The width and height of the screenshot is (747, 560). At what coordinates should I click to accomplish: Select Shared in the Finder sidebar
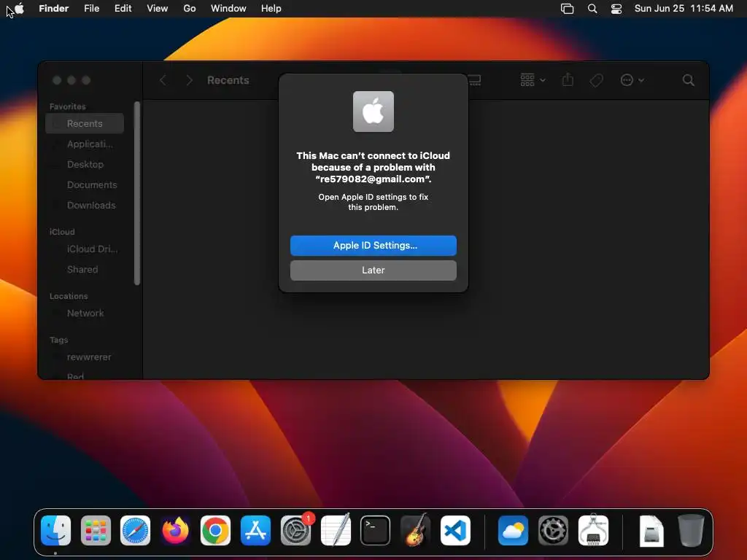pyautogui.click(x=85, y=270)
